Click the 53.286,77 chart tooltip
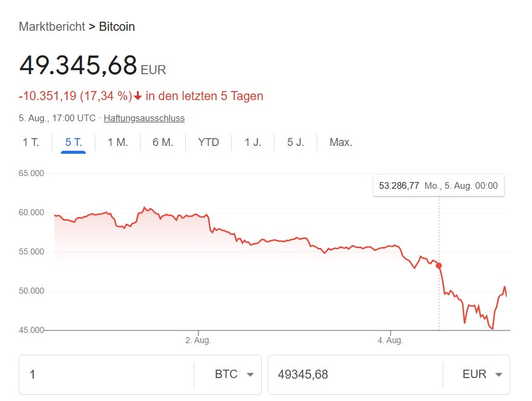The height and width of the screenshot is (401, 532). pyautogui.click(x=438, y=186)
